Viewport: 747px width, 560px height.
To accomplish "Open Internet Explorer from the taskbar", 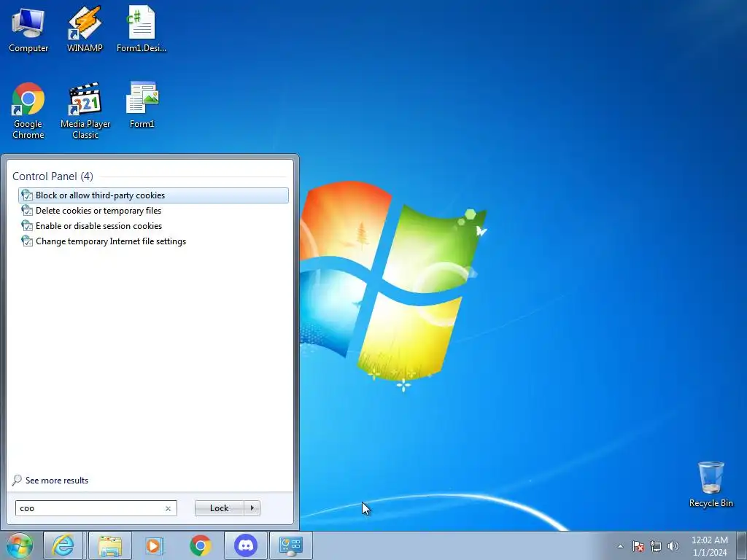I will click(63, 545).
